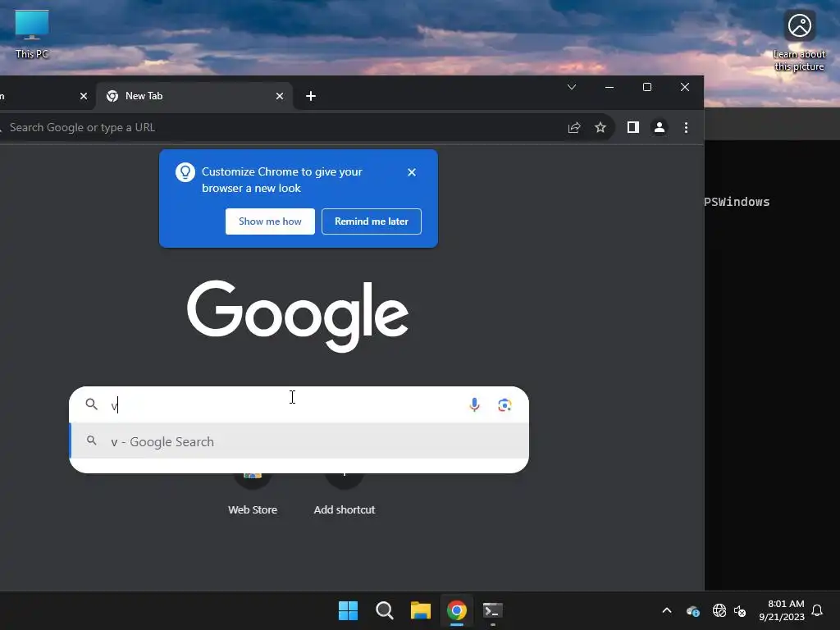
Task: Switch to the New Tab tab
Action: (194, 96)
